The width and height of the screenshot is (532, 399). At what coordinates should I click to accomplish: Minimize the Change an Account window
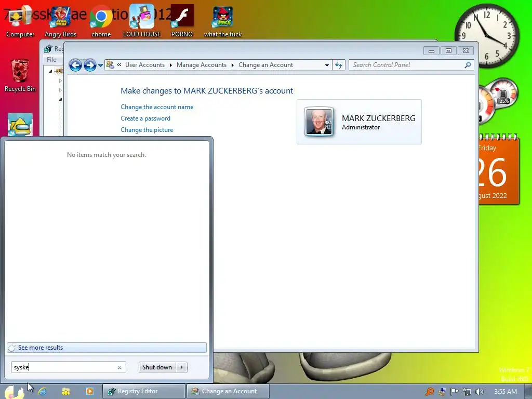click(431, 51)
